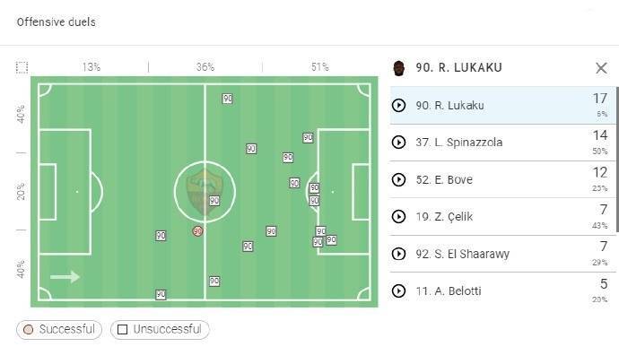This screenshot has width=619, height=364.
Task: Play Z. Çelik's duel clips
Action: click(x=399, y=217)
